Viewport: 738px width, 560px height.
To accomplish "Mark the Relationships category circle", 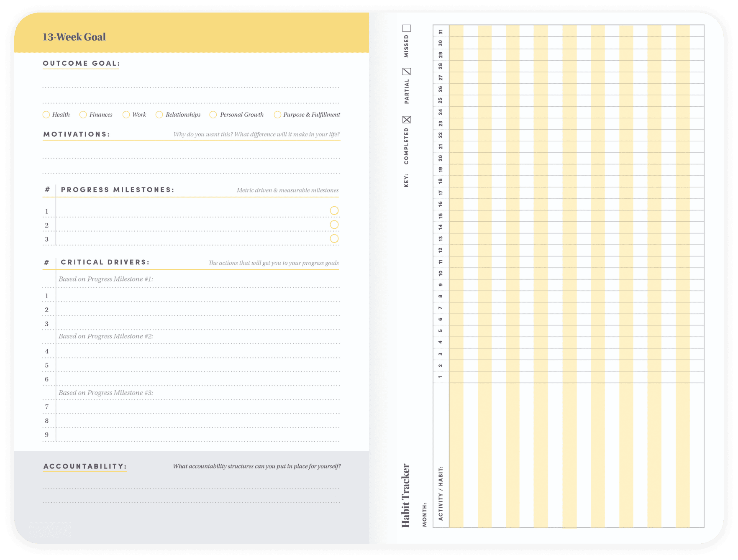I will (159, 115).
